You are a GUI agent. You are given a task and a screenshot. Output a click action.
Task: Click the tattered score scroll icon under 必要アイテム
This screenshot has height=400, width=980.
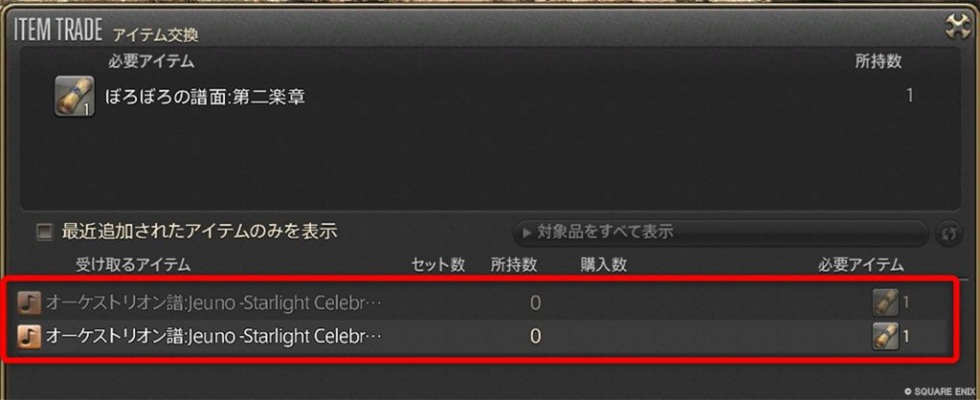click(x=75, y=97)
